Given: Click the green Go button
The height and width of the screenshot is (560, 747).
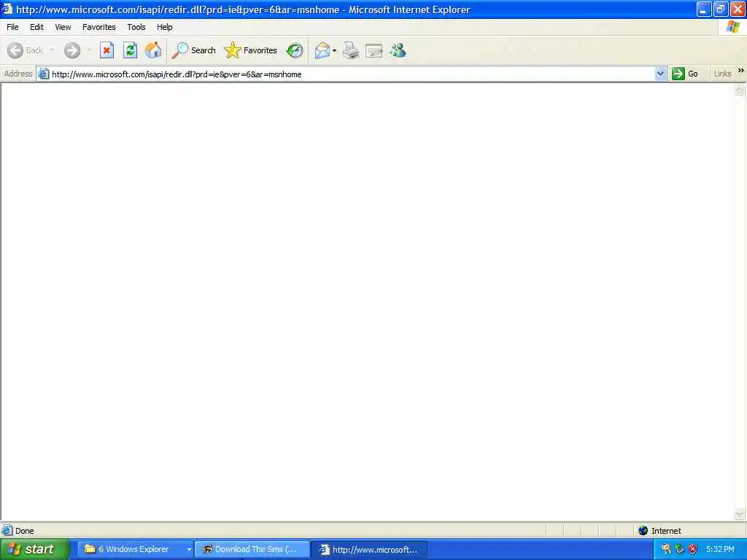Looking at the screenshot, I should 685,74.
